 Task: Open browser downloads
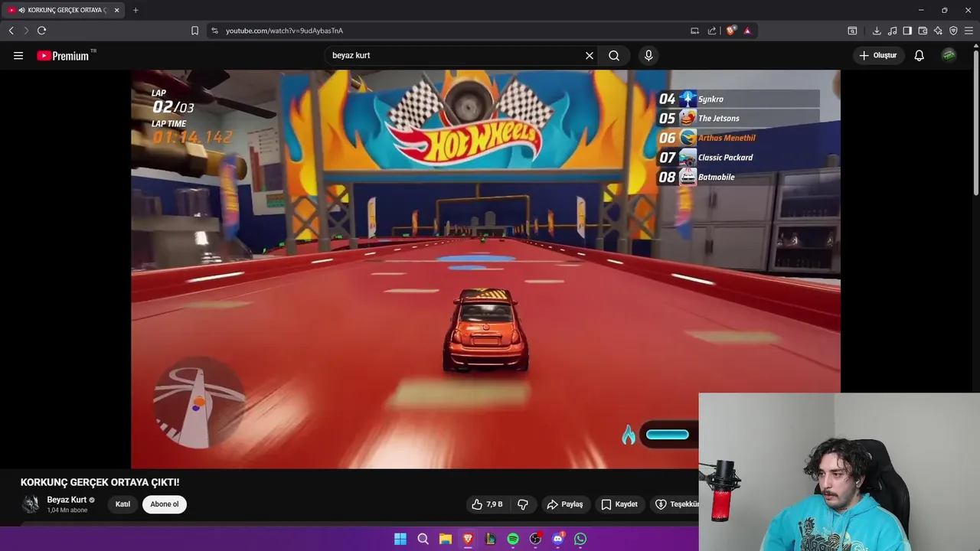(x=877, y=31)
